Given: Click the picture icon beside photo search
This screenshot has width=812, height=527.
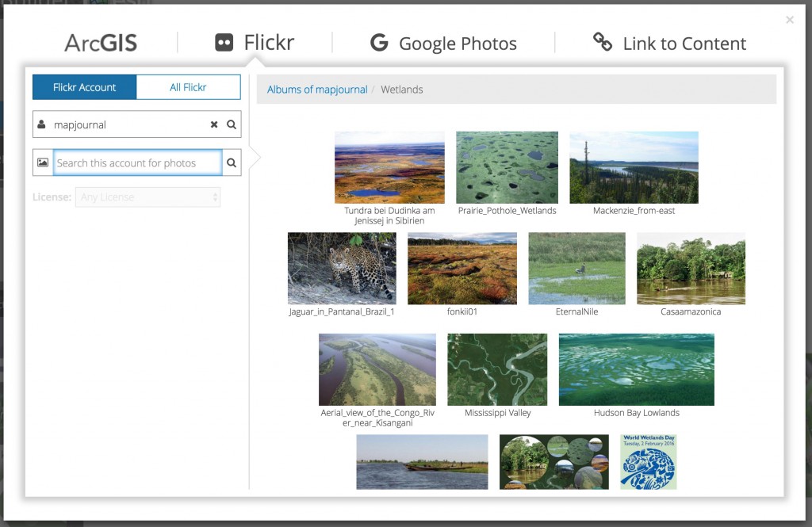Looking at the screenshot, I should pyautogui.click(x=43, y=163).
